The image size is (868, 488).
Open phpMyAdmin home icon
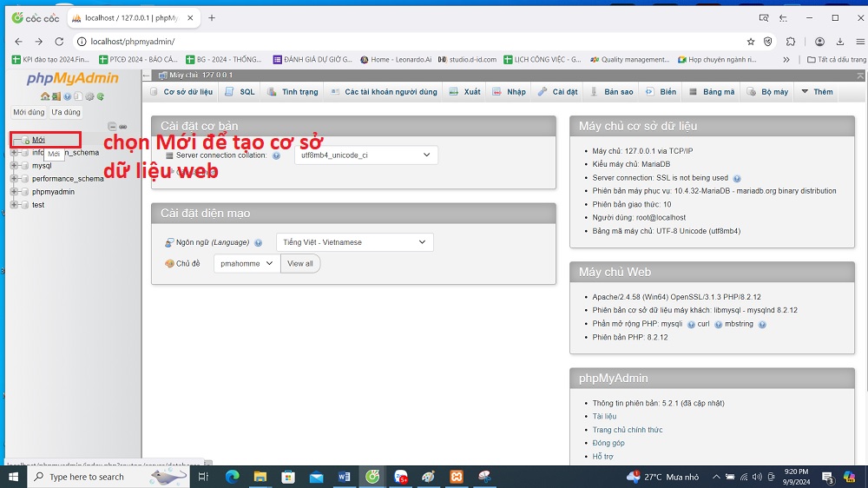[x=45, y=96]
